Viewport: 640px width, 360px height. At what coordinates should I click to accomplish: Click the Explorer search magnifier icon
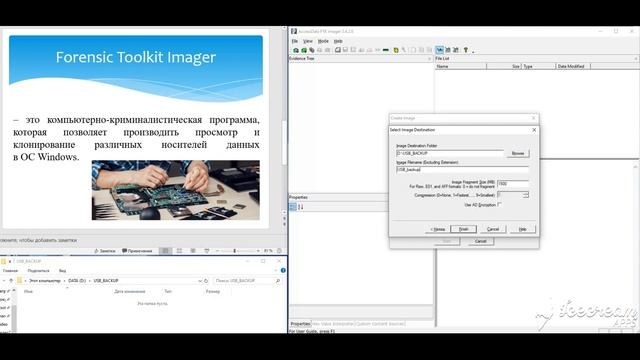(278, 281)
